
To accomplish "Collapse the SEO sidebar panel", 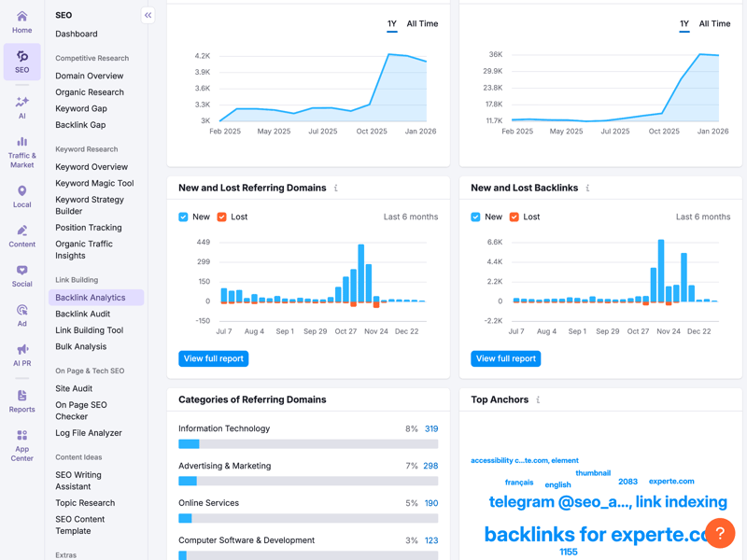I will pyautogui.click(x=148, y=15).
